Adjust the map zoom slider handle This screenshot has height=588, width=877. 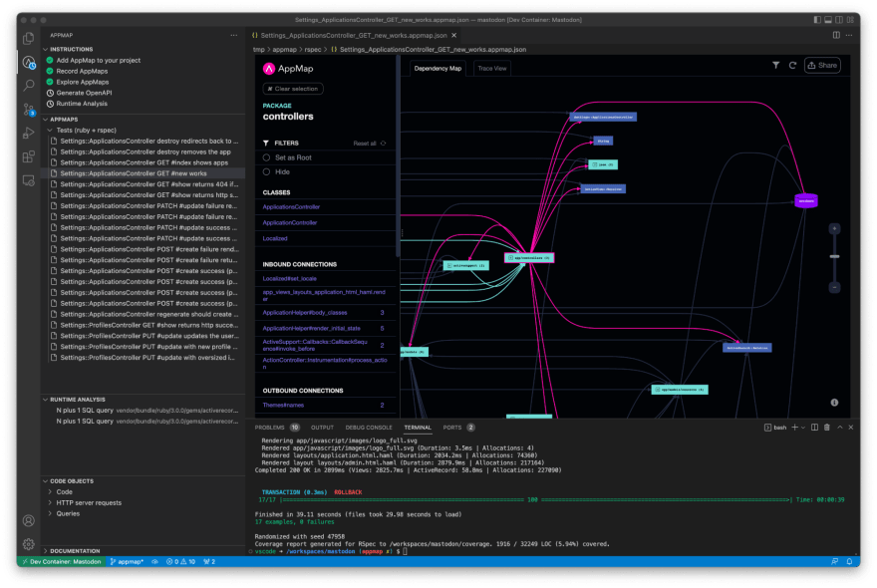tap(834, 256)
